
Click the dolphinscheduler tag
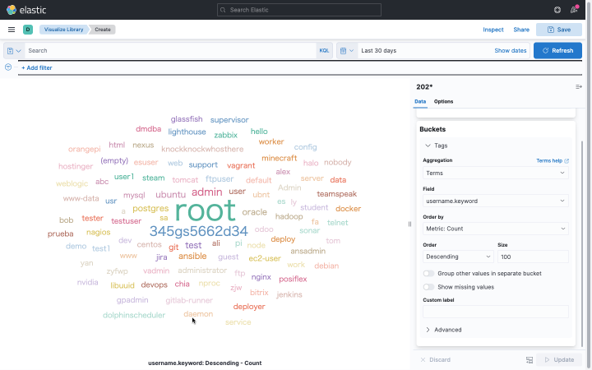tap(134, 315)
